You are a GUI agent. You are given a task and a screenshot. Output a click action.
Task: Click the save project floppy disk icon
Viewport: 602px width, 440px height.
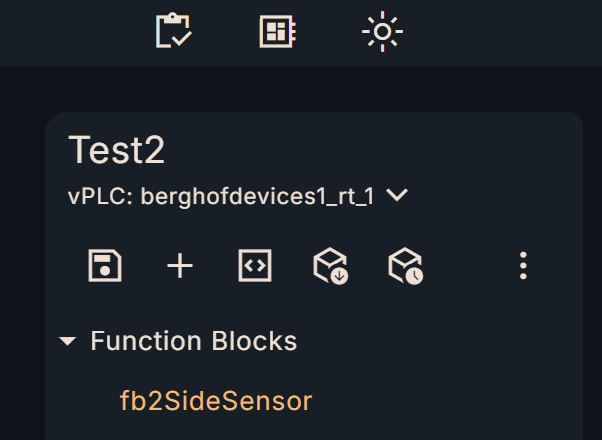105,266
